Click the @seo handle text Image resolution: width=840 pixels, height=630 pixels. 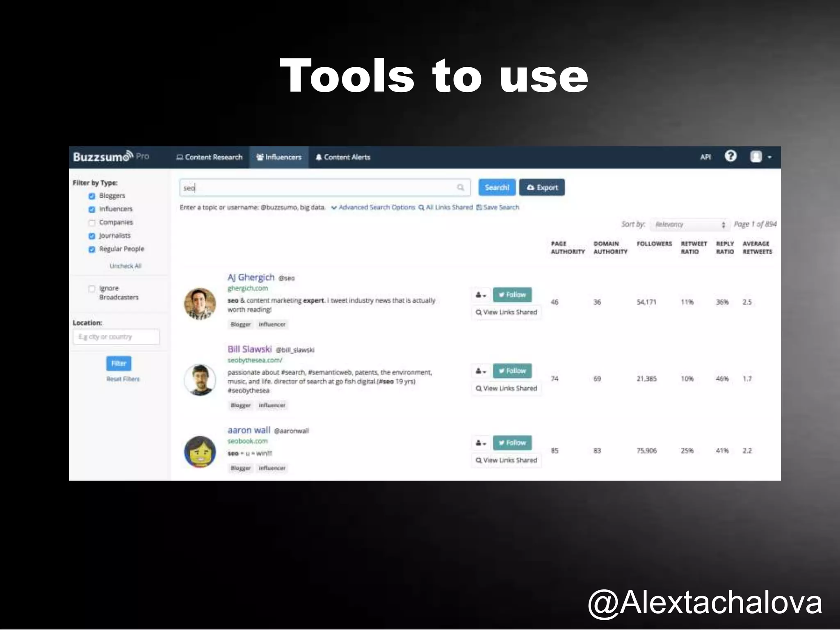coord(286,278)
